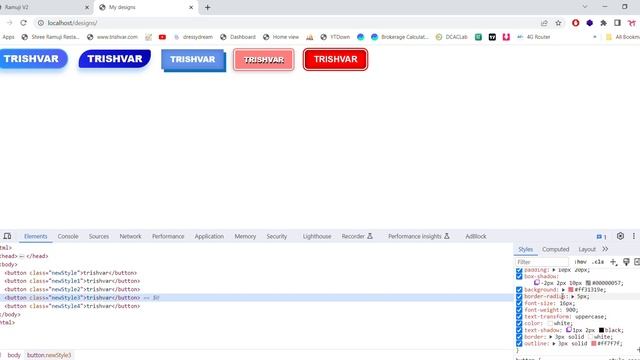Expand the border shorthand triangle
Screen dimensions: 640x360
click(x=550, y=337)
